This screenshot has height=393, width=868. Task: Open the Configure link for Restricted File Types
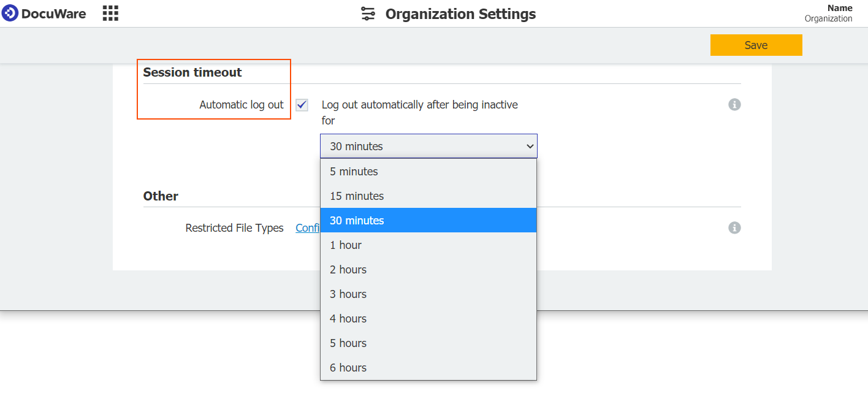(306, 227)
